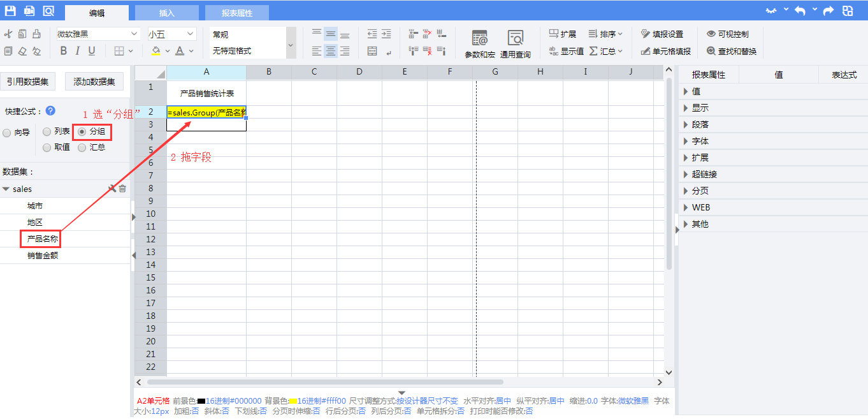Image resolution: width=868 pixels, height=419 pixels.
Task: Switch to the 插入 tab
Action: click(x=166, y=13)
